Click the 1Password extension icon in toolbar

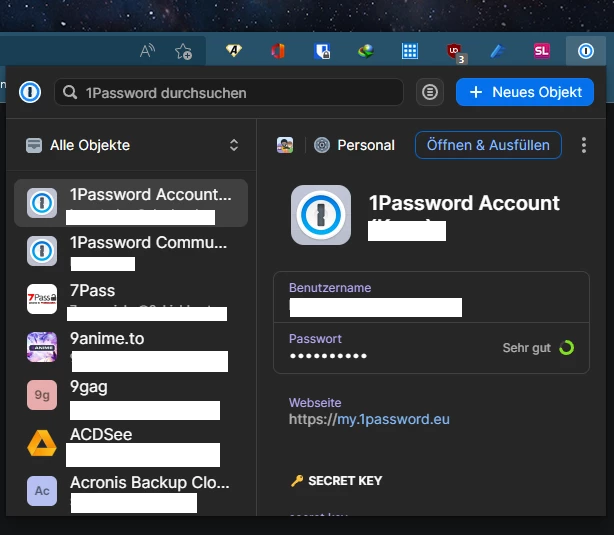(586, 51)
